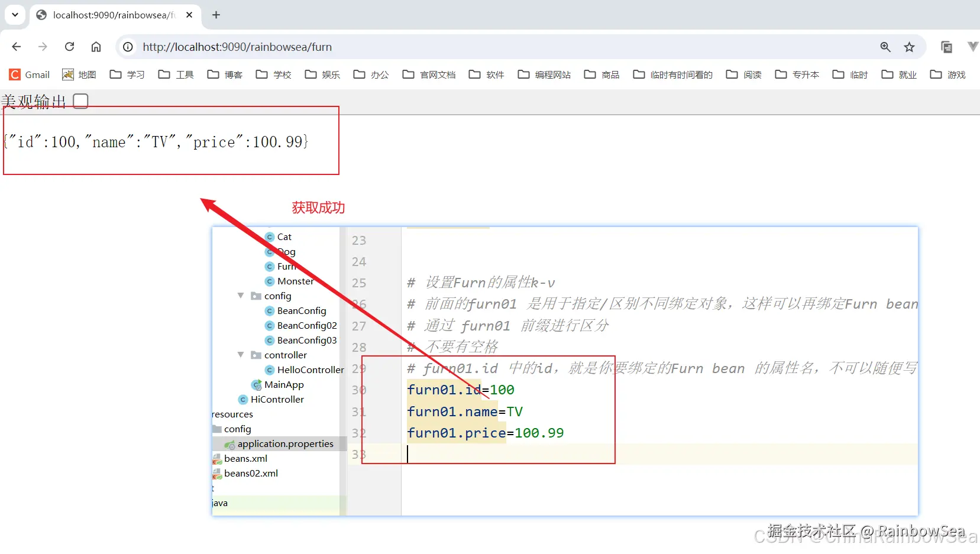Select the java folder in tree
Viewport: 980px width, 554px height.
coord(220,503)
